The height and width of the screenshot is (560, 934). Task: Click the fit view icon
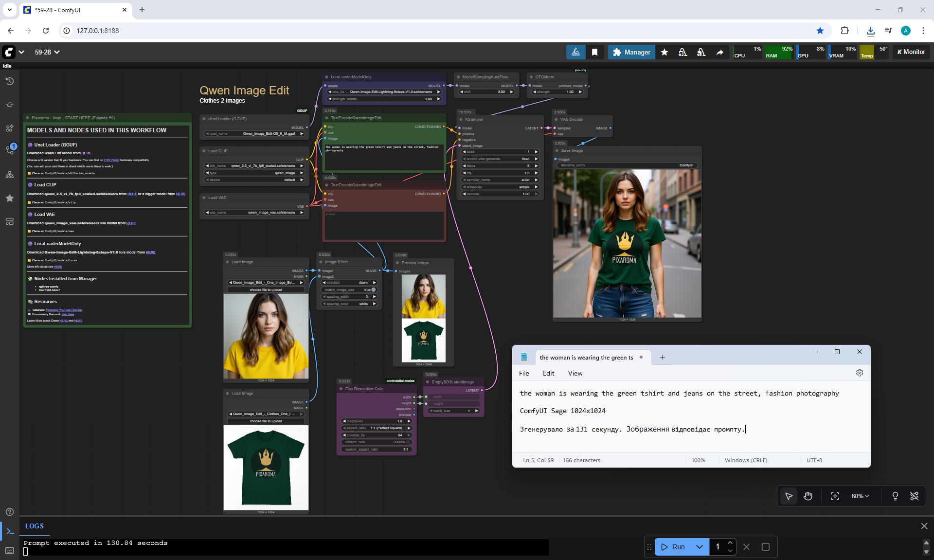[835, 496]
